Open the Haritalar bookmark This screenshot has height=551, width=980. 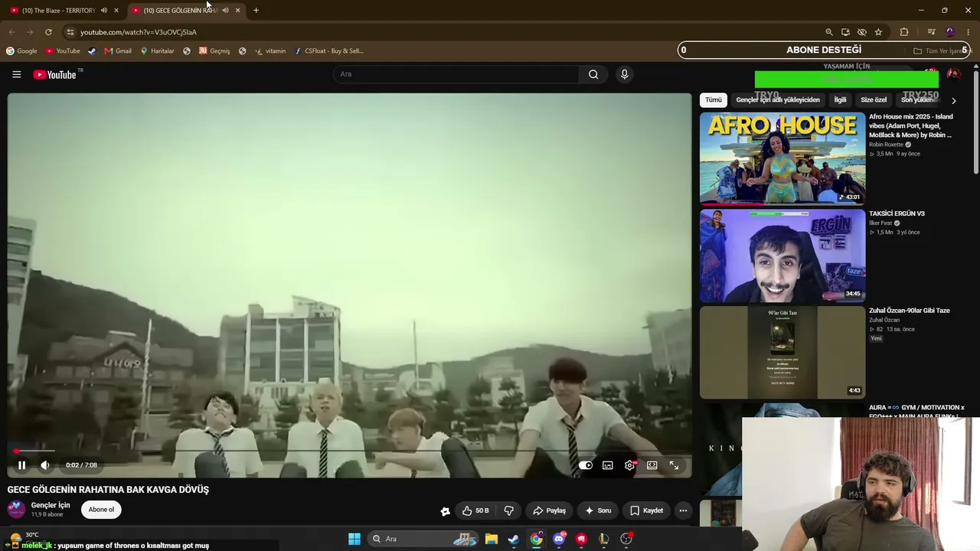(x=158, y=51)
